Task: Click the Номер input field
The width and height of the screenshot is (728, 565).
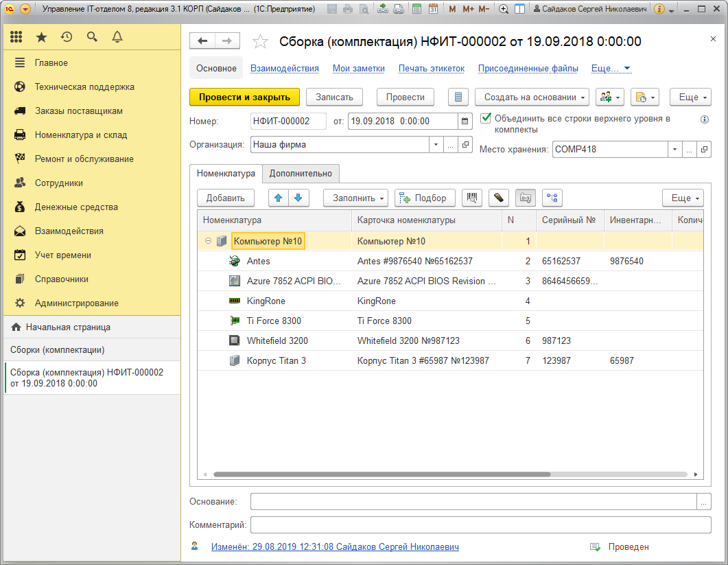Action: pos(288,122)
